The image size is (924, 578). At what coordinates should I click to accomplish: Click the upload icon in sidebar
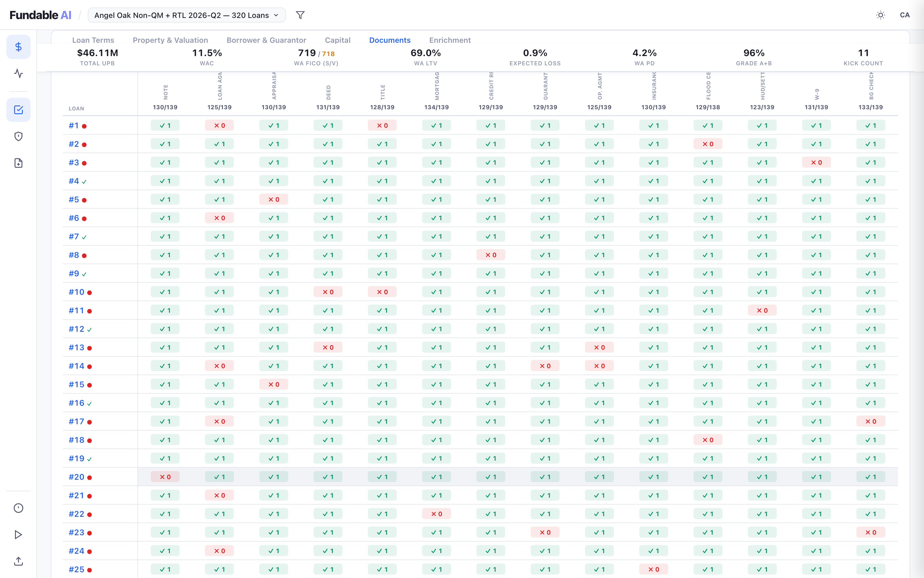(18, 561)
